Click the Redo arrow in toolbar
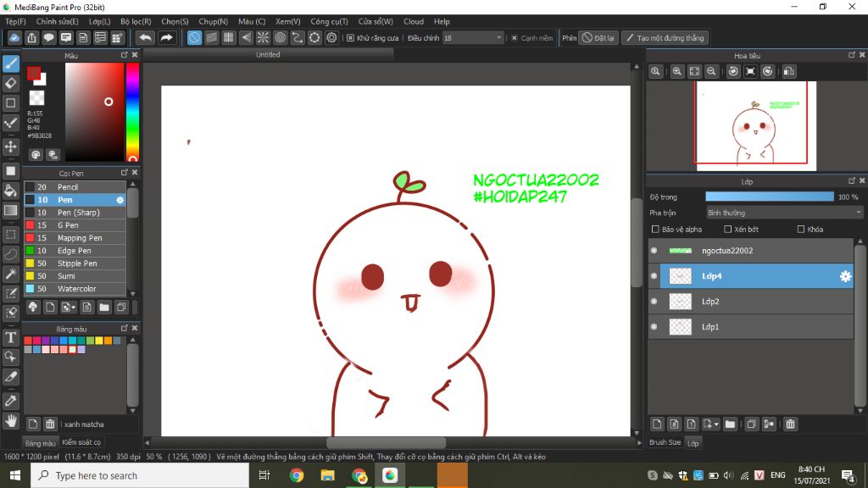The image size is (868, 488). coord(166,37)
